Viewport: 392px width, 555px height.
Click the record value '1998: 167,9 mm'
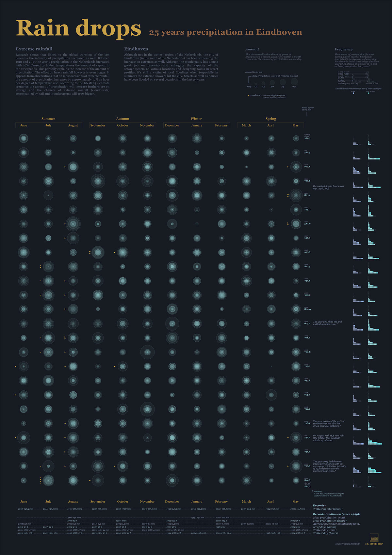click(x=99, y=509)
